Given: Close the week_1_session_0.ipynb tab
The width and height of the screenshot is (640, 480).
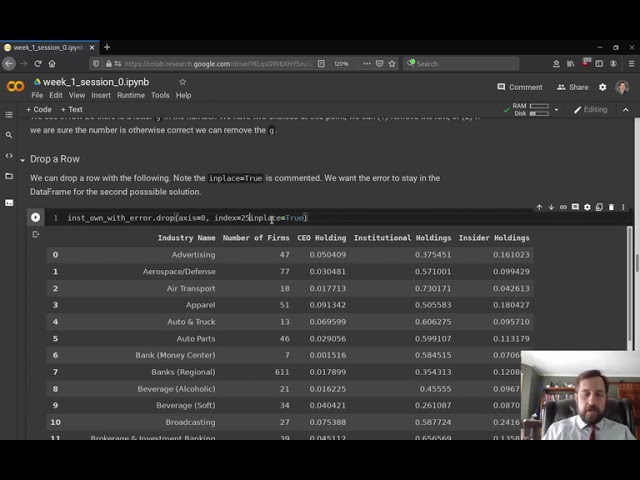Looking at the screenshot, I should click(92, 48).
